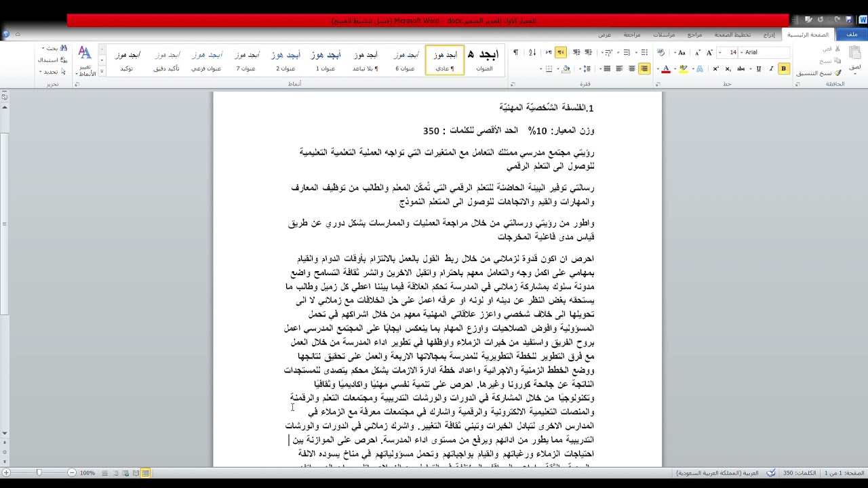Click the zoom slider in status bar

pyautogui.click(x=39, y=473)
